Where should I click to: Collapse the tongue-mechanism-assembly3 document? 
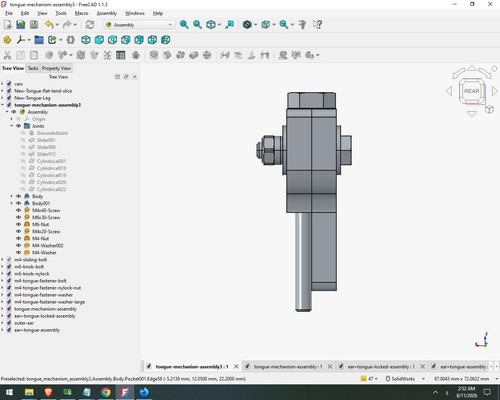[x=2, y=105]
